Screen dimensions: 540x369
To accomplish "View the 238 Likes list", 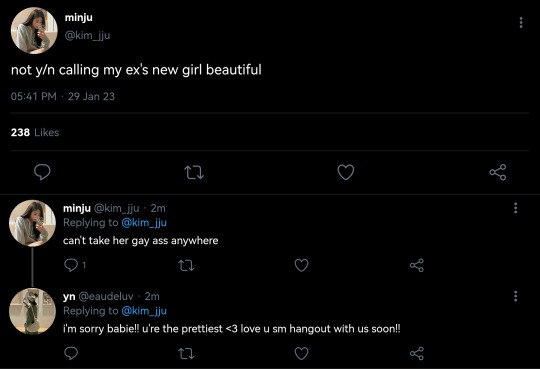I will 35,132.
